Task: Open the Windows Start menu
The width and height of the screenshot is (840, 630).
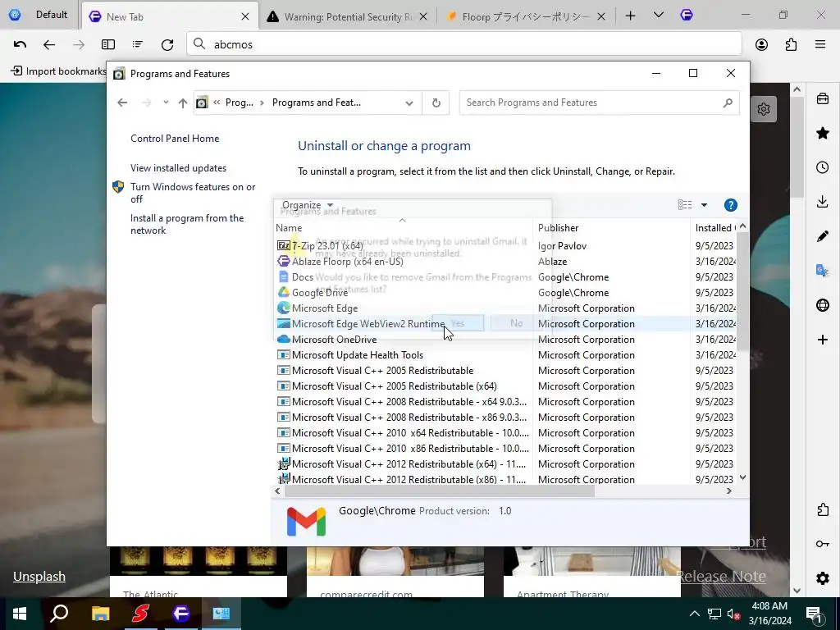Action: (x=20, y=614)
